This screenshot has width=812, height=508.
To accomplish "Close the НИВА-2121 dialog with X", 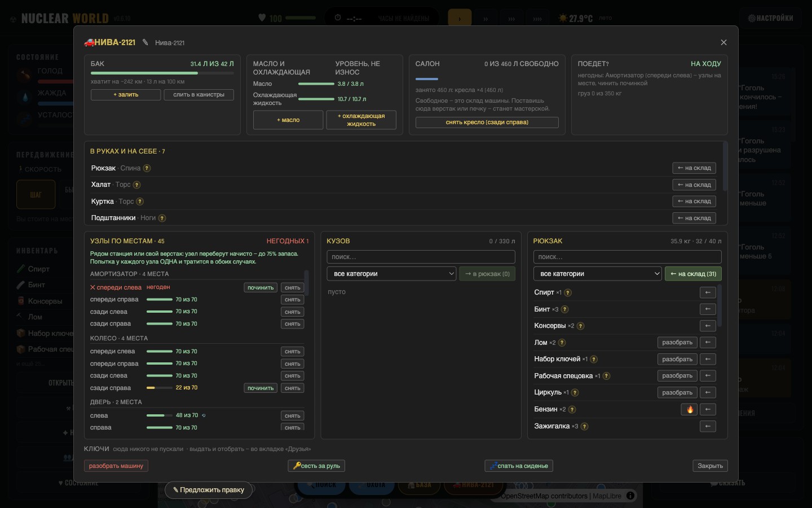I will click(x=723, y=42).
